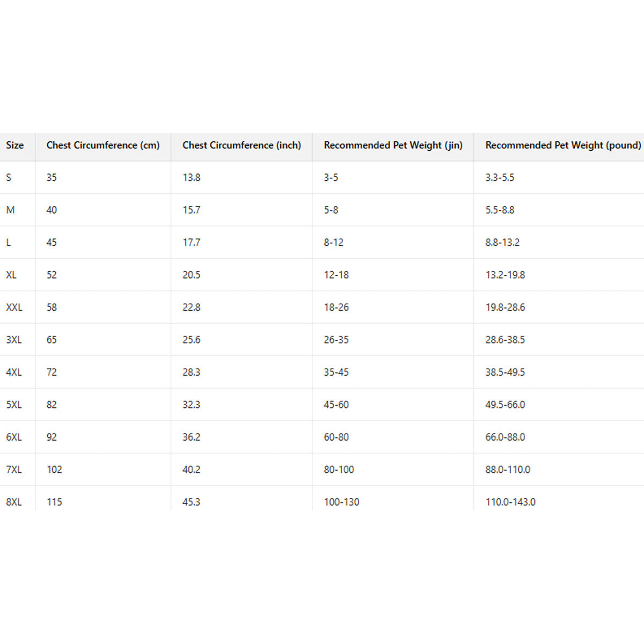Select the 40 cm chest cell
This screenshot has height=644, width=644.
click(x=52, y=210)
